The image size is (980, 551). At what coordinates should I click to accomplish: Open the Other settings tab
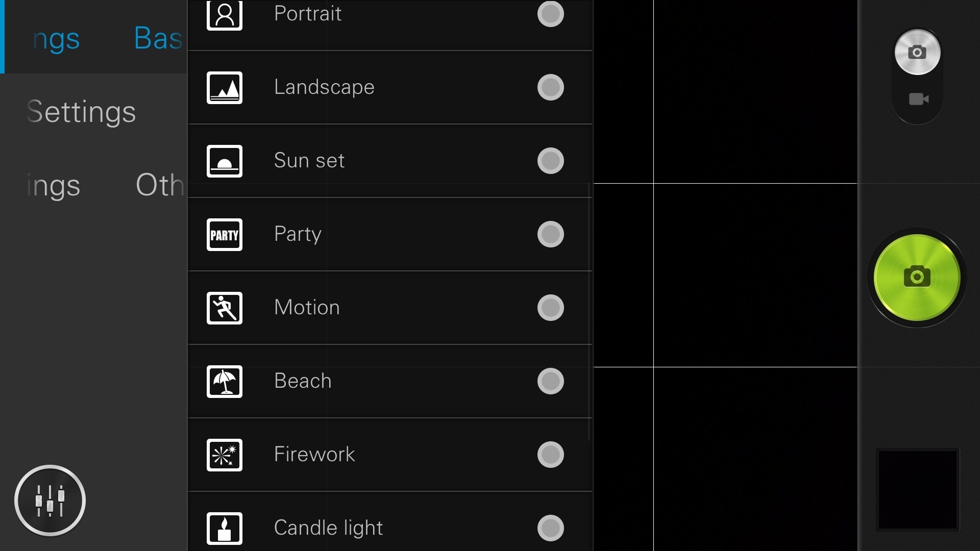click(x=159, y=185)
